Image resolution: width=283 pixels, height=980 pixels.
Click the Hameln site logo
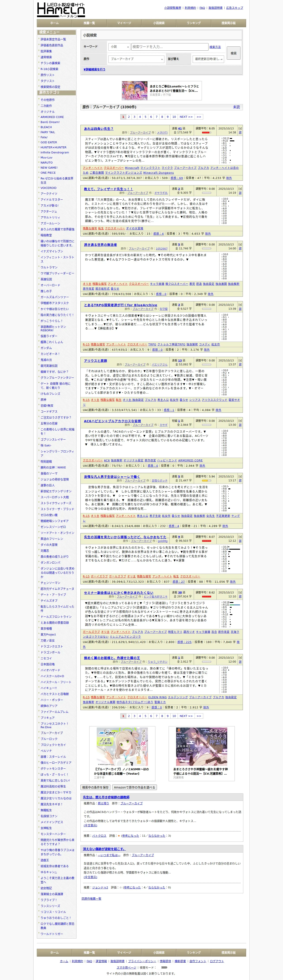(x=61, y=10)
